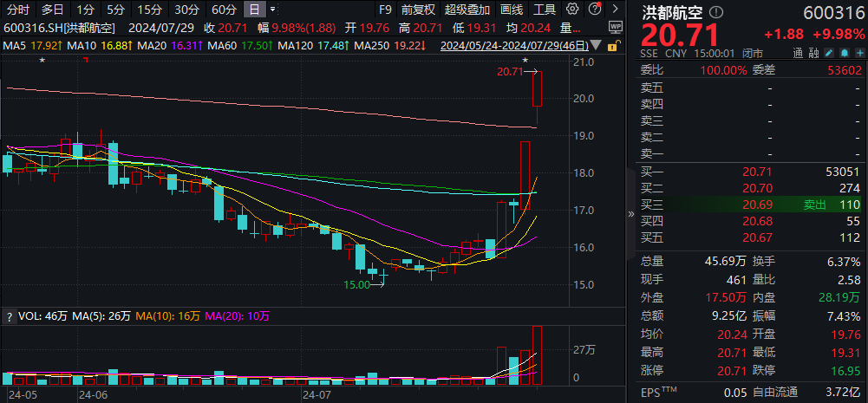Image resolution: width=868 pixels, height=403 pixels.
Task: Open the volume indicator help question mark
Action: click(x=10, y=316)
